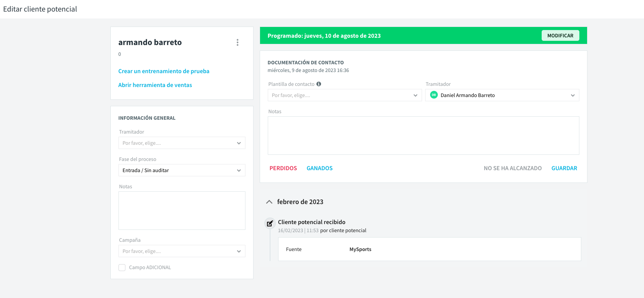Open Crear un entrenamiento de prueba link
Image resolution: width=644 pixels, height=298 pixels.
click(164, 71)
